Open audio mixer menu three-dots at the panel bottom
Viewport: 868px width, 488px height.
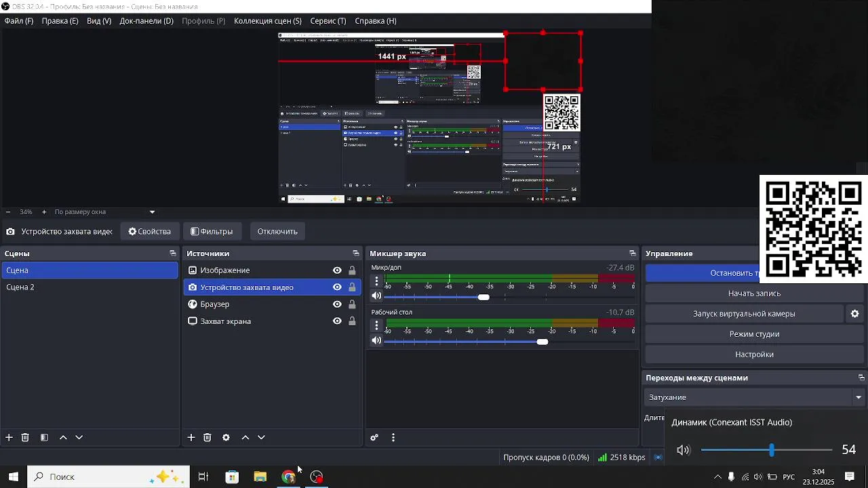[393, 438]
